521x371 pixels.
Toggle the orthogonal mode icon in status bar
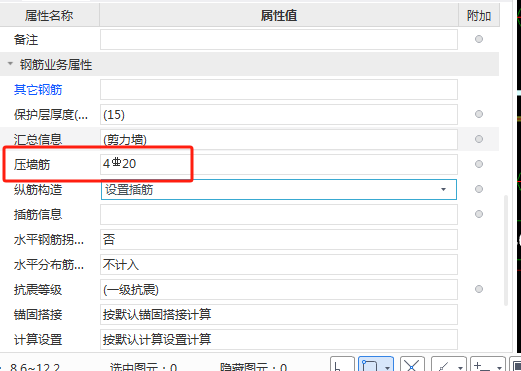click(x=342, y=364)
